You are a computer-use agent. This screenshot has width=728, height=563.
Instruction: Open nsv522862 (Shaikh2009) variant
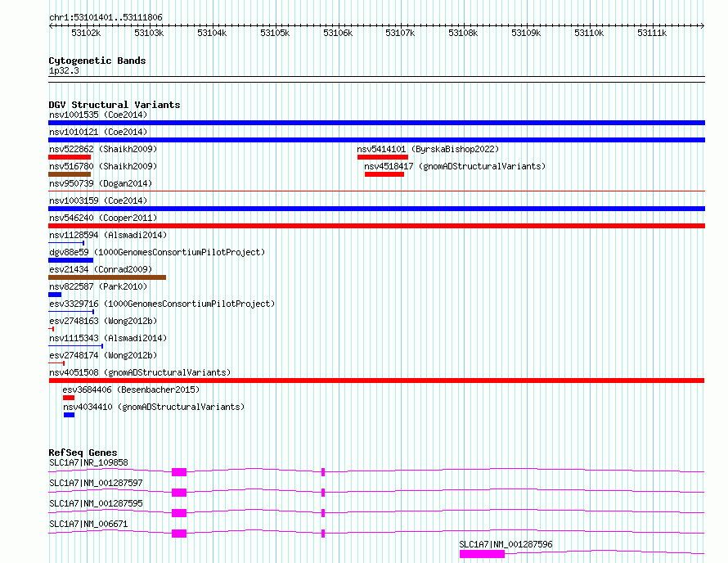[103, 149]
